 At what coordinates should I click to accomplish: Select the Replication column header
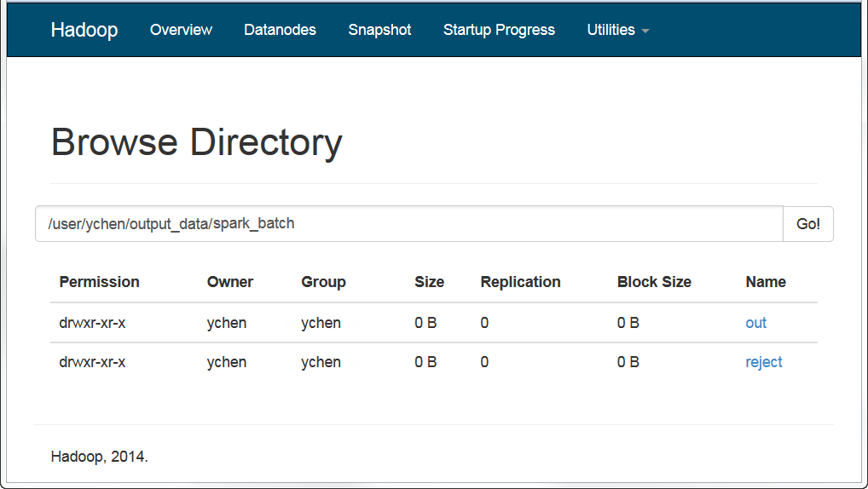520,282
